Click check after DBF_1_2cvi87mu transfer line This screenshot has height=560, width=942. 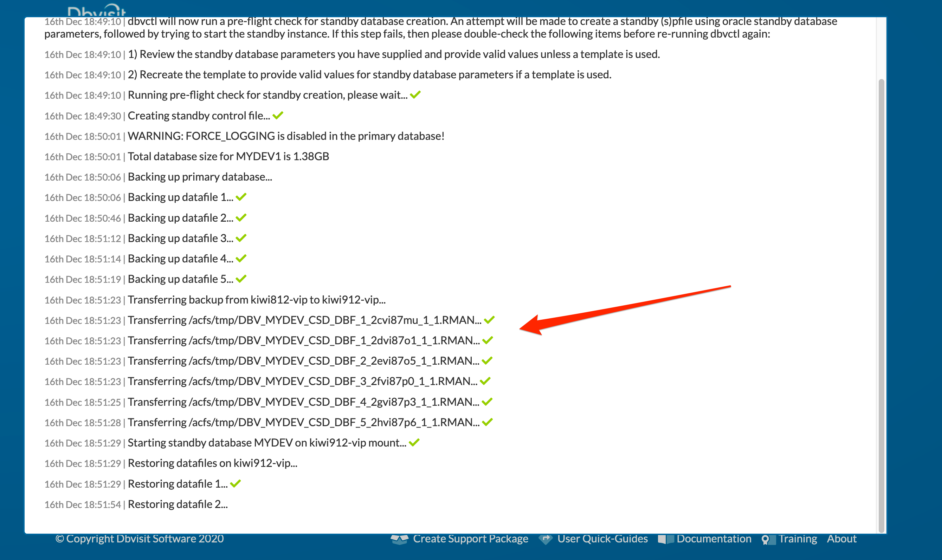pyautogui.click(x=489, y=320)
